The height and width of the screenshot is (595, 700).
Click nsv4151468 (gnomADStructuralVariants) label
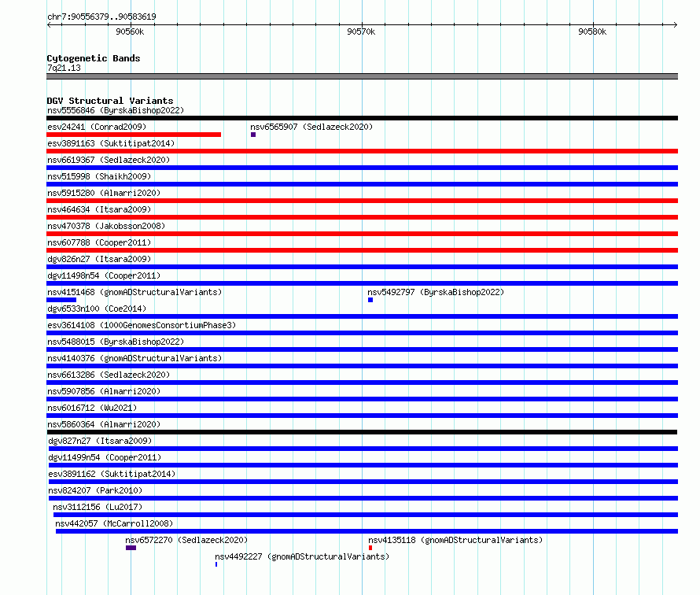[x=134, y=292]
